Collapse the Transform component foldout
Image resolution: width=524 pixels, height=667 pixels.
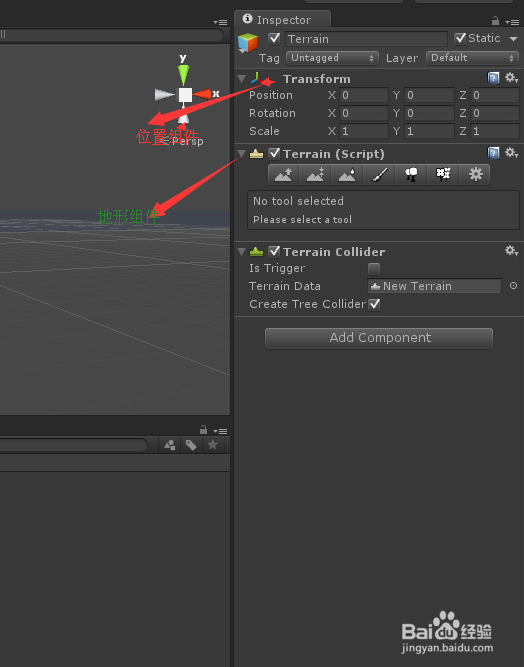[x=242, y=79]
